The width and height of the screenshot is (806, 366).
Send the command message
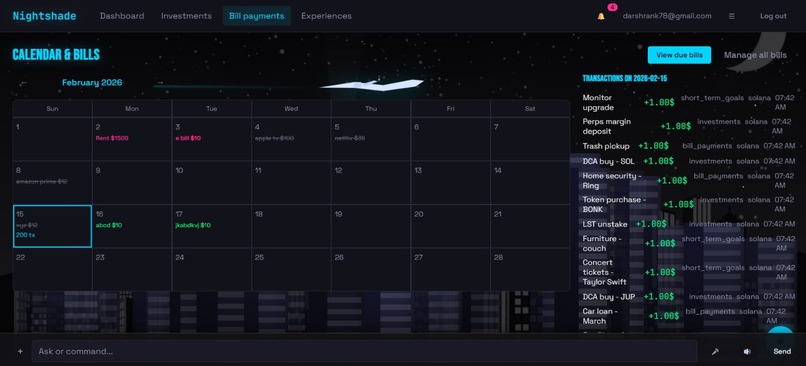[782, 352]
